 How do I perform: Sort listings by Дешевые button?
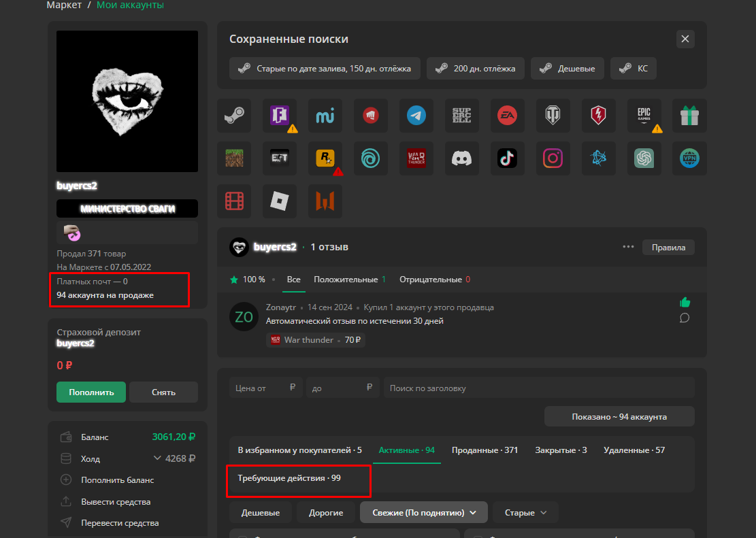(261, 512)
